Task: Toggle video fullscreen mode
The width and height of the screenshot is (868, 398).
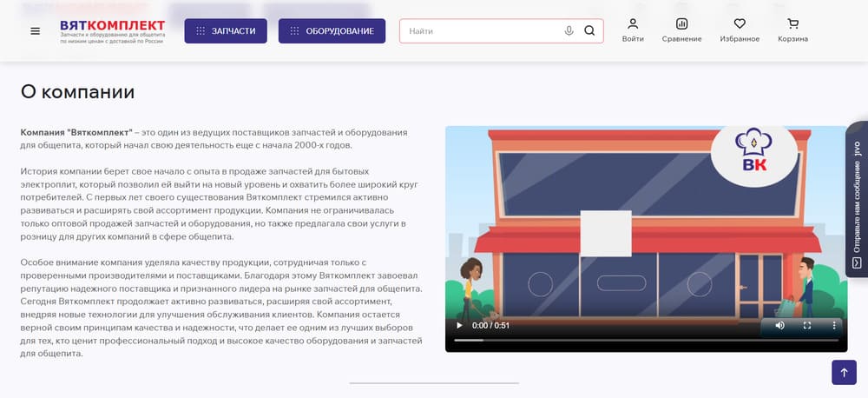Action: (x=807, y=325)
